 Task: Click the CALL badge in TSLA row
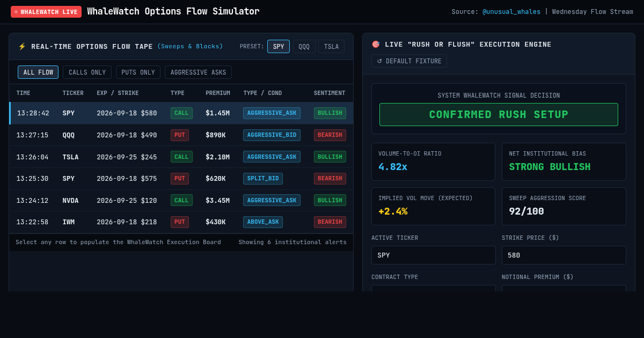tap(181, 157)
